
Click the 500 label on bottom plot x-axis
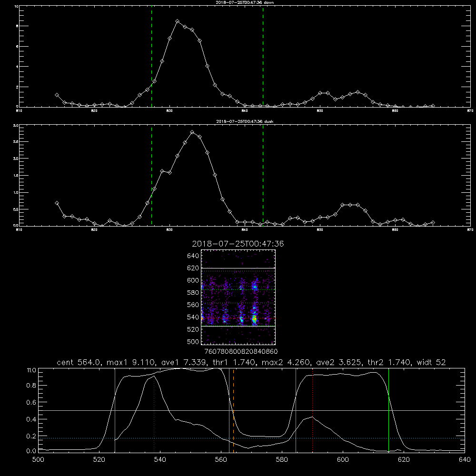tap(38, 459)
